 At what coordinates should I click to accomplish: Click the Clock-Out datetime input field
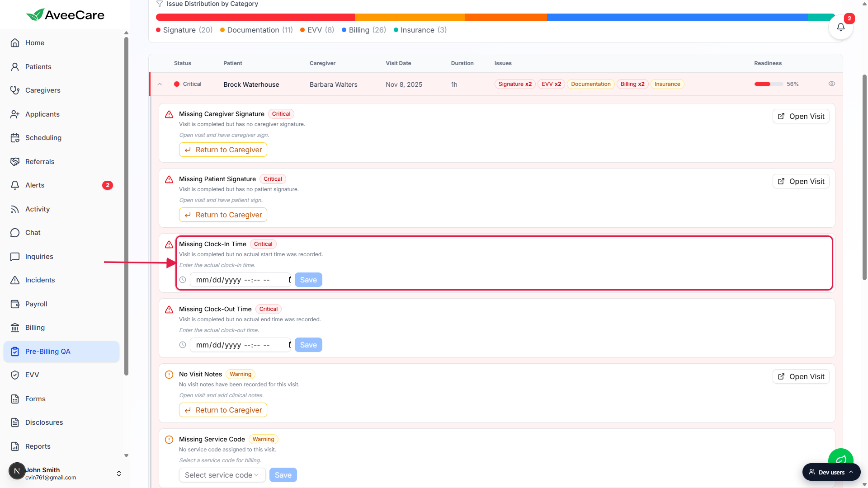tap(240, 345)
